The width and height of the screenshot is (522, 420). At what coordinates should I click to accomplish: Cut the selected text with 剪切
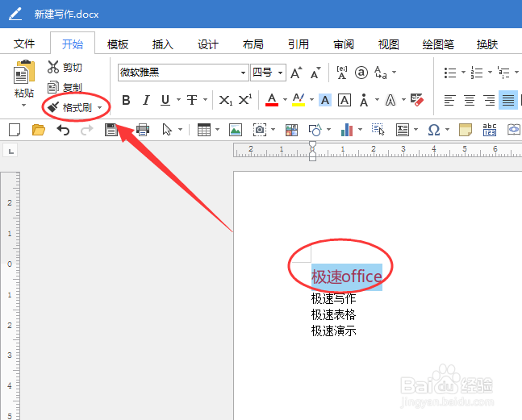[65, 67]
